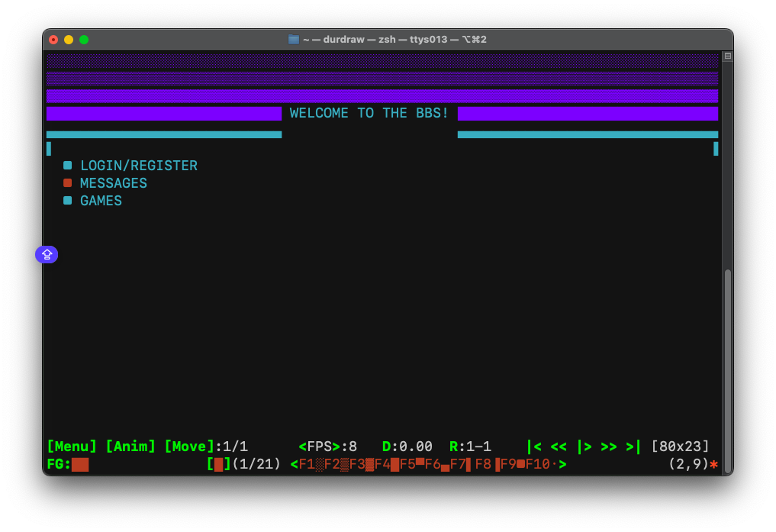Click the cyan square beside LOGIN/REGISTER
The image size is (776, 532).
tap(68, 165)
